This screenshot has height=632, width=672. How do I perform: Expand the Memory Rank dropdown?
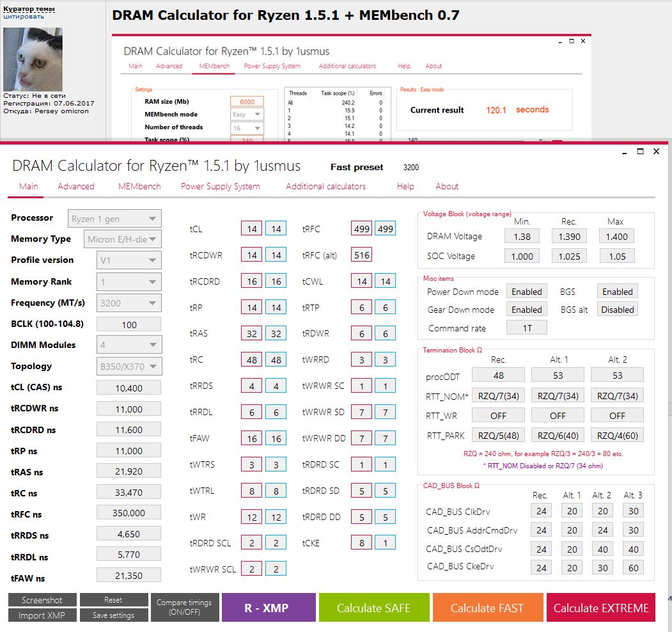(x=129, y=281)
